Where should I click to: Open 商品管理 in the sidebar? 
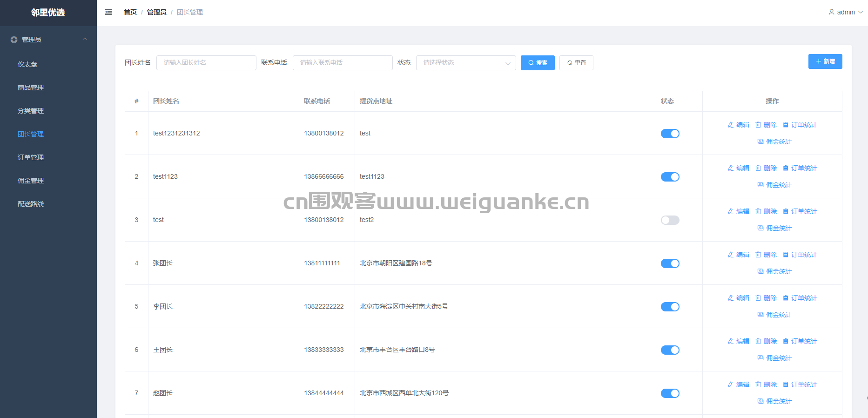click(31, 88)
